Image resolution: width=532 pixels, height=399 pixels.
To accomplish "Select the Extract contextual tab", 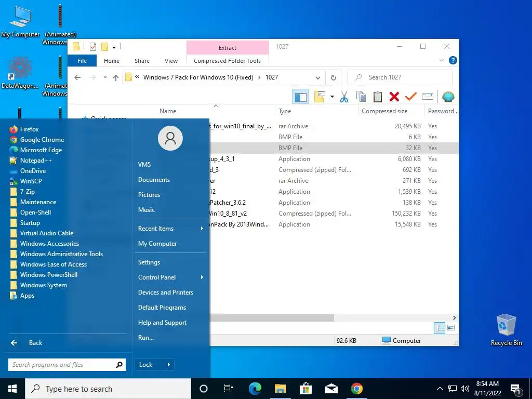I will [x=228, y=47].
